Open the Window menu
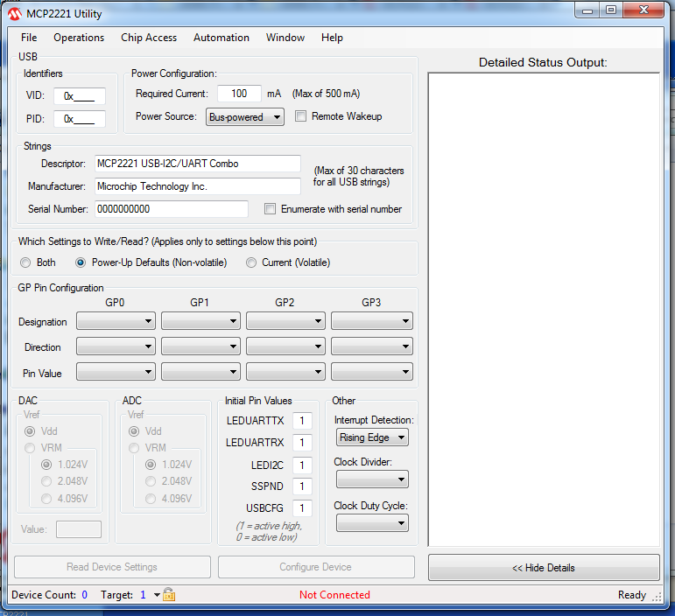Screen dimensions: 675x616 [285, 38]
